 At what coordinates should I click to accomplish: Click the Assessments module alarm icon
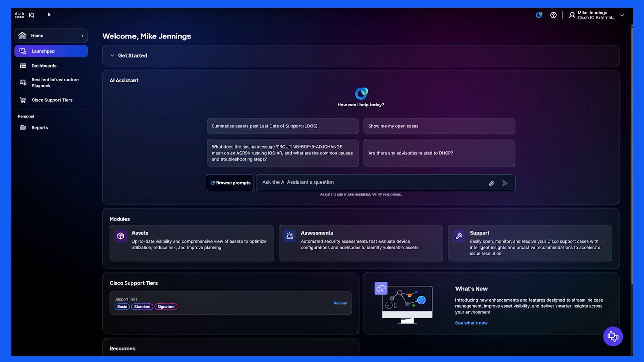click(290, 236)
